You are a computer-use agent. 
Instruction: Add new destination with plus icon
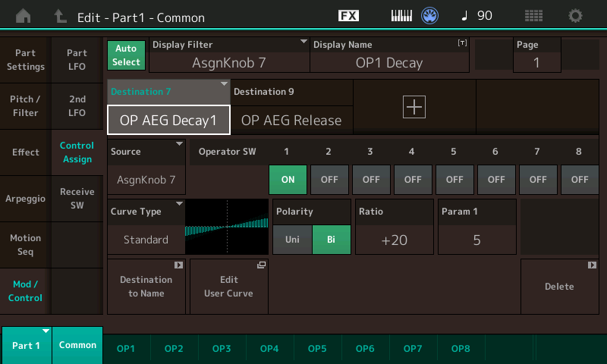pos(414,108)
